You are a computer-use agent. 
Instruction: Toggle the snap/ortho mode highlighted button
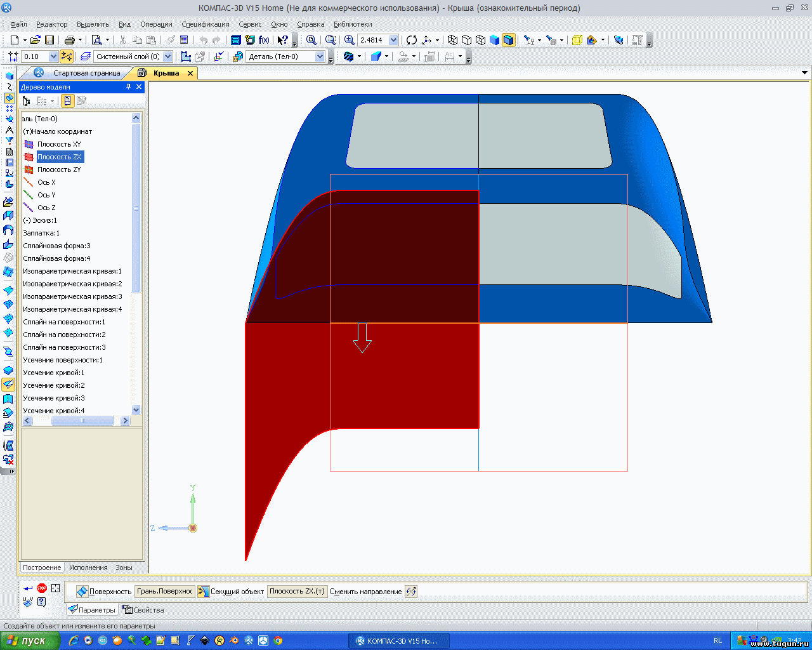pos(67,56)
